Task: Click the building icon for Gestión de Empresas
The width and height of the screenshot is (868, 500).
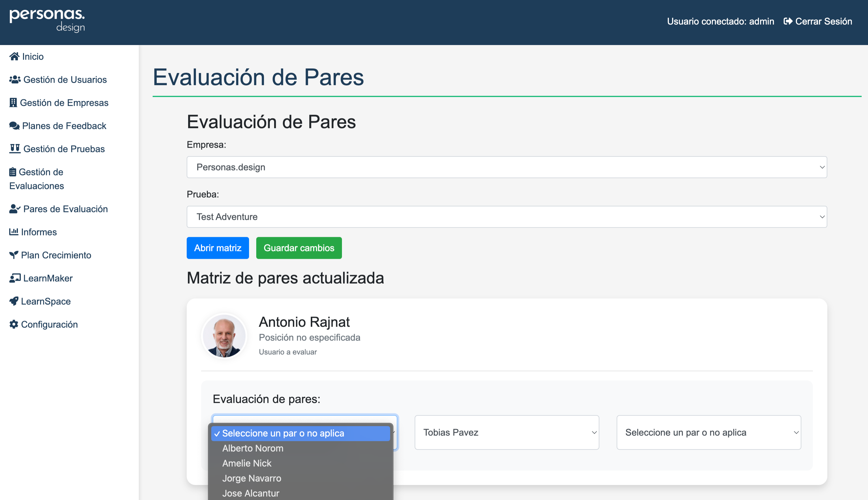Action: click(13, 102)
